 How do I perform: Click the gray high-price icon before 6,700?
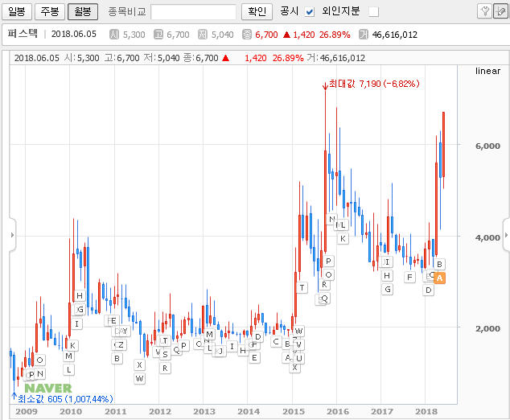(x=157, y=35)
